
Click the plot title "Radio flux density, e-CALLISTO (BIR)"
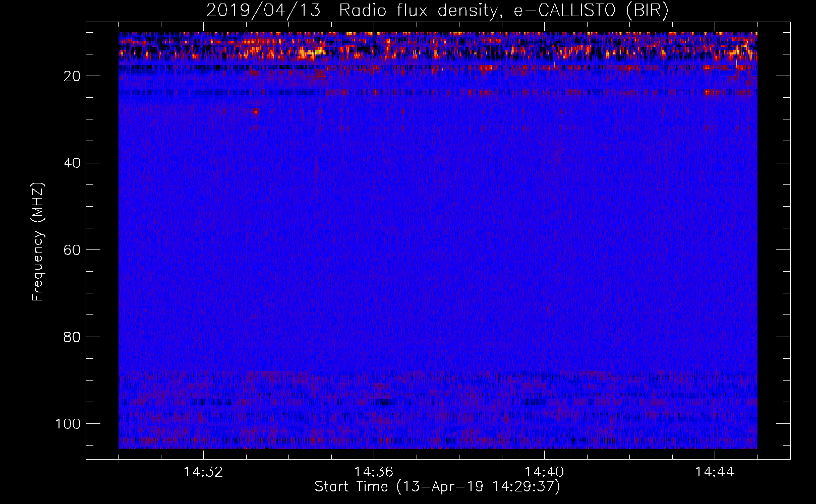504,11
